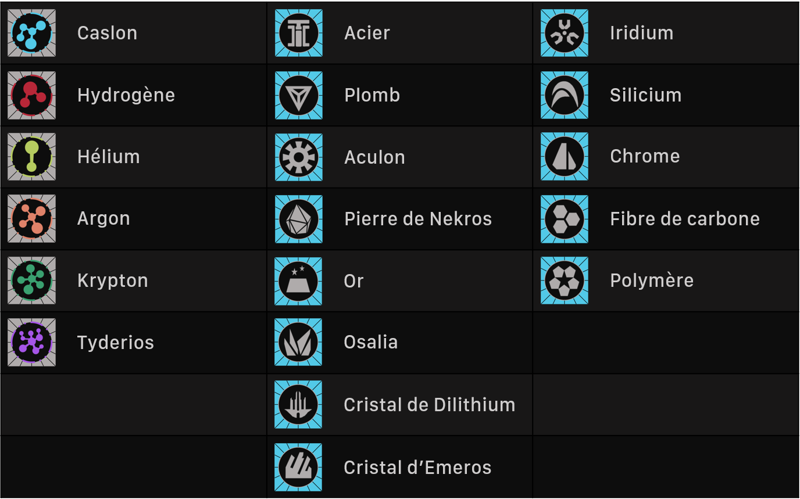Select the purple Tyderios icon
Viewport: 800px width, 499px height.
click(x=32, y=343)
